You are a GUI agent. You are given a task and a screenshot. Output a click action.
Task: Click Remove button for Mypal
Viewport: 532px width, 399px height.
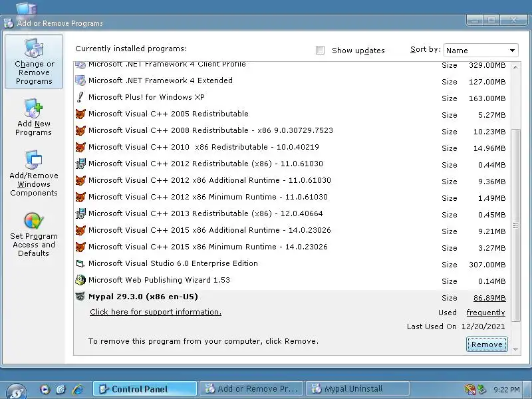[x=487, y=344]
